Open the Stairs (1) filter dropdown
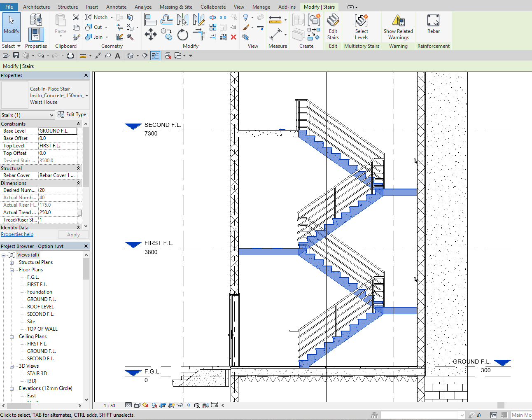 point(51,115)
